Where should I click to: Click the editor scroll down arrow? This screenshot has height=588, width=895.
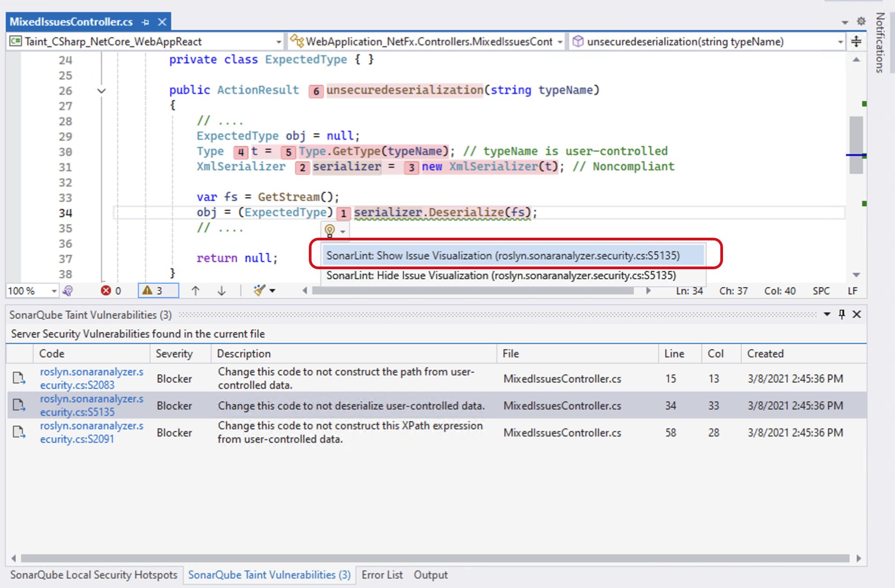click(x=856, y=275)
